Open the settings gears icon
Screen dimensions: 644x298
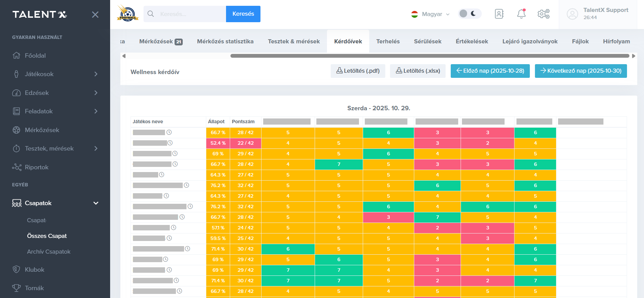(x=543, y=14)
